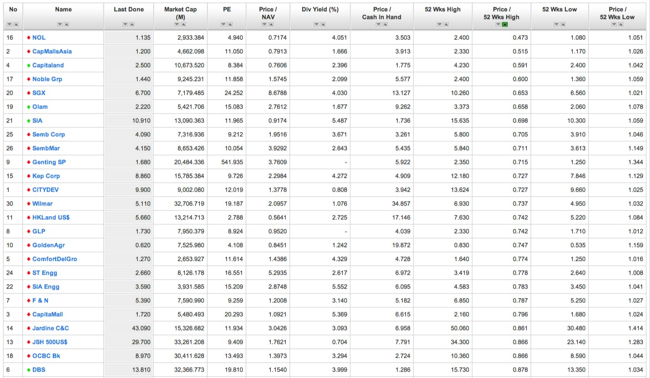Open the NOL stock link
The image size is (650, 378).
(39, 37)
